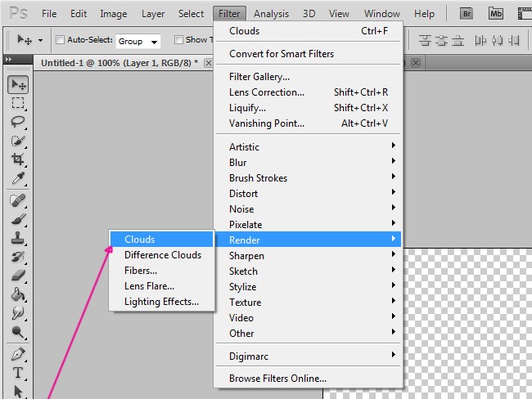Open the Digimarc submenu
532x399 pixels.
click(x=308, y=356)
